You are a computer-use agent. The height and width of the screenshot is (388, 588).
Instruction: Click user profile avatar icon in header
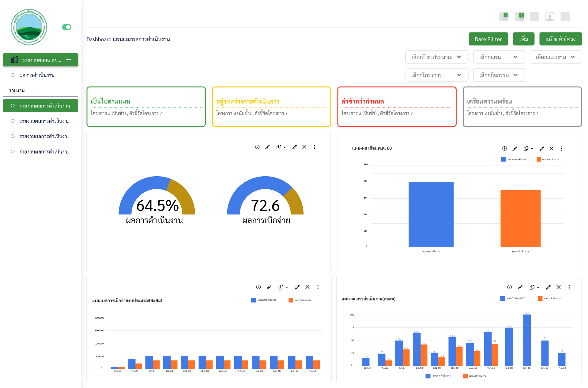coord(550,17)
